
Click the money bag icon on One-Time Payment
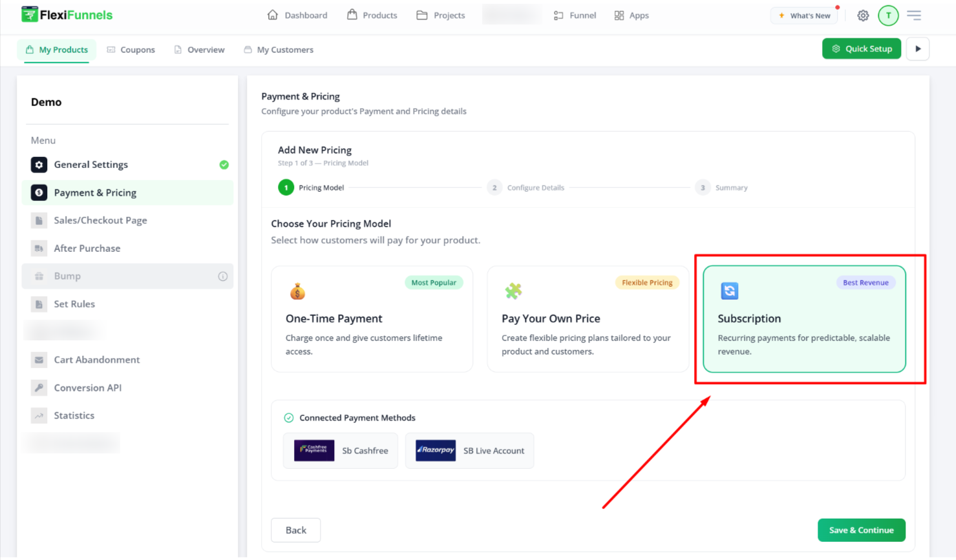[x=297, y=291]
